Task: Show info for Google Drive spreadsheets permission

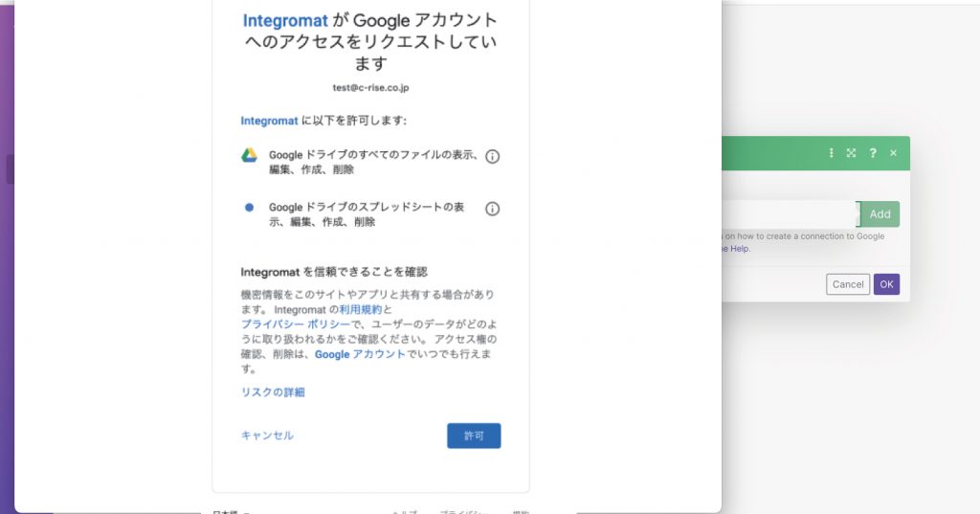Action: pos(493,209)
